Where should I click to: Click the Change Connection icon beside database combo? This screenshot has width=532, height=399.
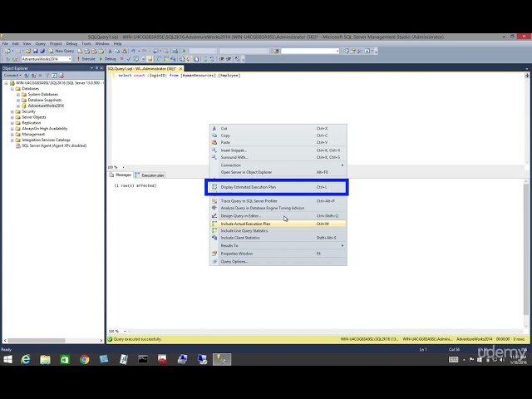(x=15, y=59)
